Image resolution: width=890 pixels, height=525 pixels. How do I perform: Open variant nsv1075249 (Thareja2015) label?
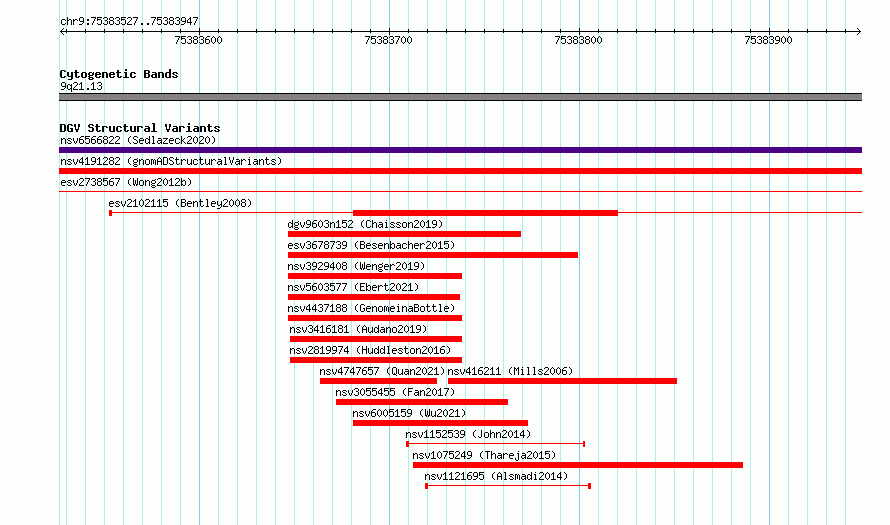(484, 455)
